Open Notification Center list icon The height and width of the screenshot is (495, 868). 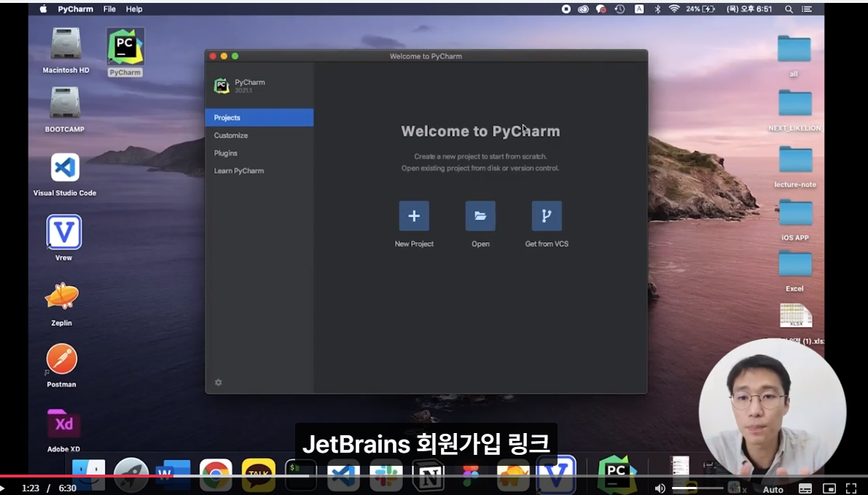[807, 9]
